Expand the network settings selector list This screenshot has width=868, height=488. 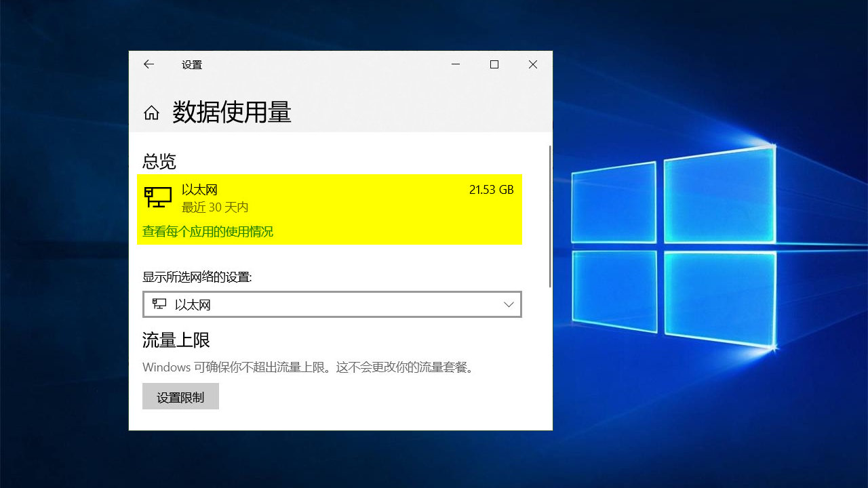pyautogui.click(x=332, y=304)
